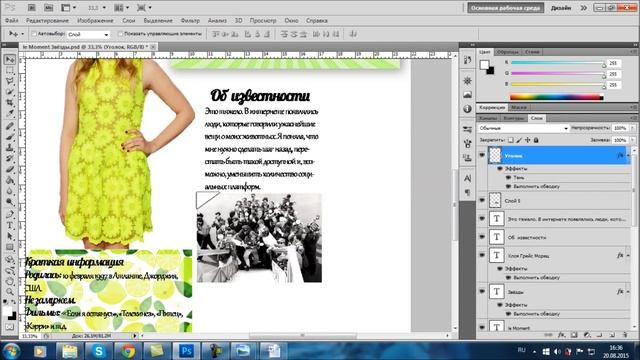Select the Rectangular Marquee tool
Screen dimensions: 640x360
[10, 71]
